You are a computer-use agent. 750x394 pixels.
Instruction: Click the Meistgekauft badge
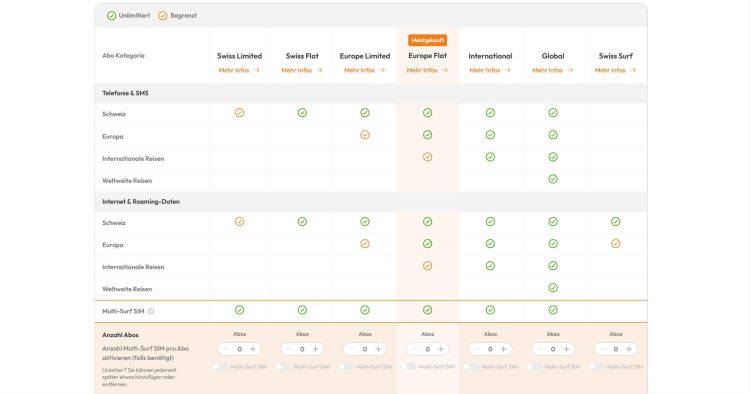(x=428, y=40)
